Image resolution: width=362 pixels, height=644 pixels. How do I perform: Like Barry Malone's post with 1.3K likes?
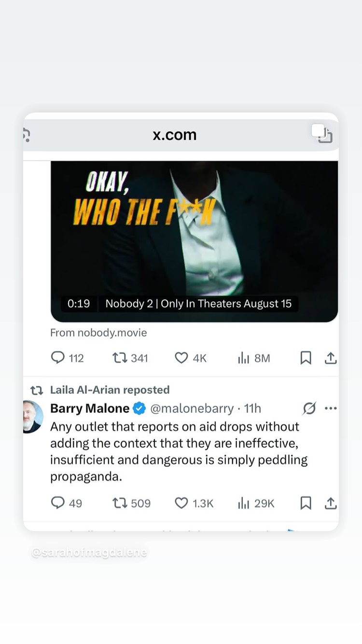[194, 503]
